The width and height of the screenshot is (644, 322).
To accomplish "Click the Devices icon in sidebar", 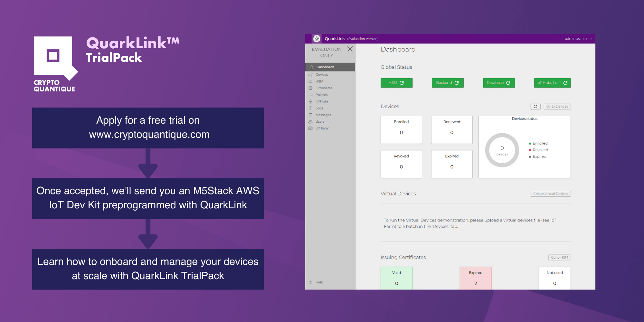I will 310,75.
